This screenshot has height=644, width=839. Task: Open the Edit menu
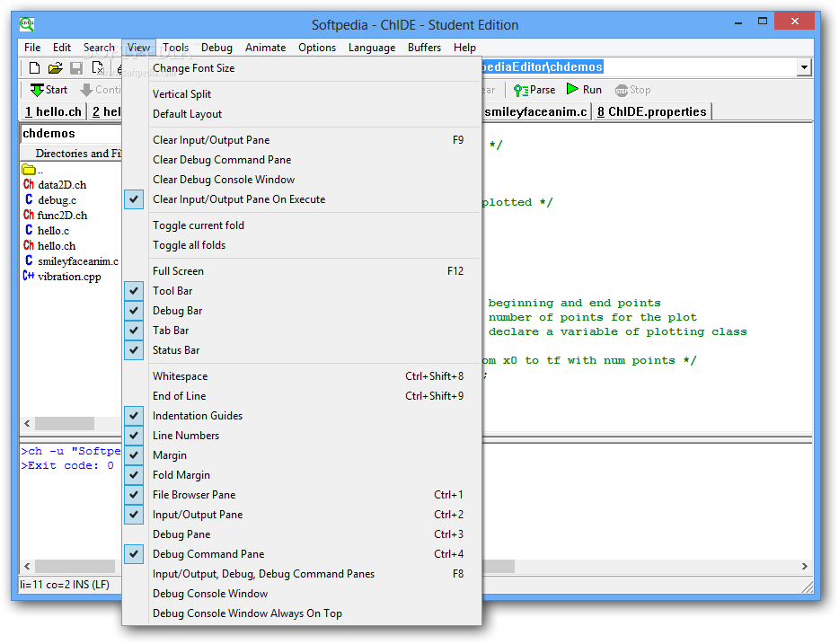pyautogui.click(x=62, y=48)
